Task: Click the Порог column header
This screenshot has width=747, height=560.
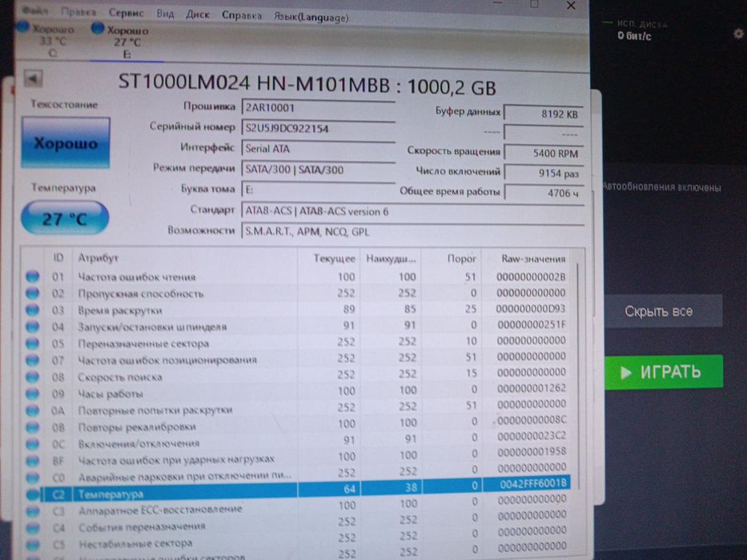Action: pyautogui.click(x=461, y=258)
